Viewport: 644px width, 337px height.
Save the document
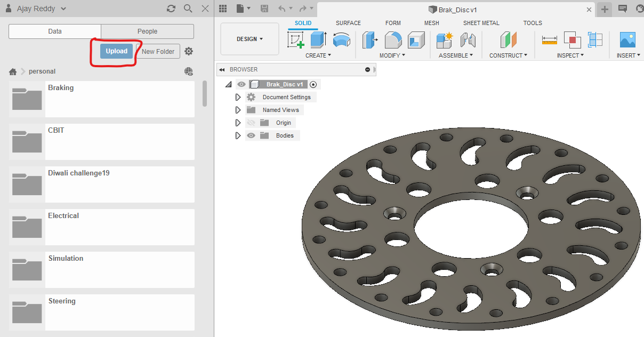tap(264, 9)
